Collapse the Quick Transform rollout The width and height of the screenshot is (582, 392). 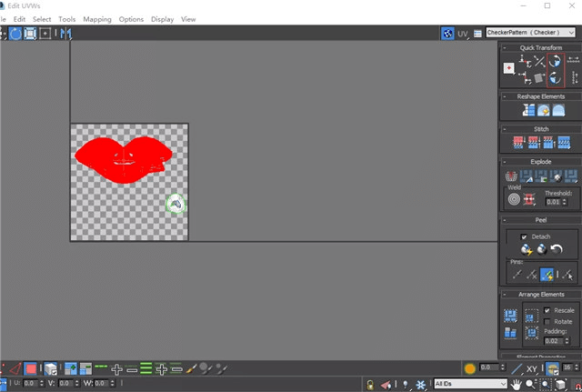[504, 48]
